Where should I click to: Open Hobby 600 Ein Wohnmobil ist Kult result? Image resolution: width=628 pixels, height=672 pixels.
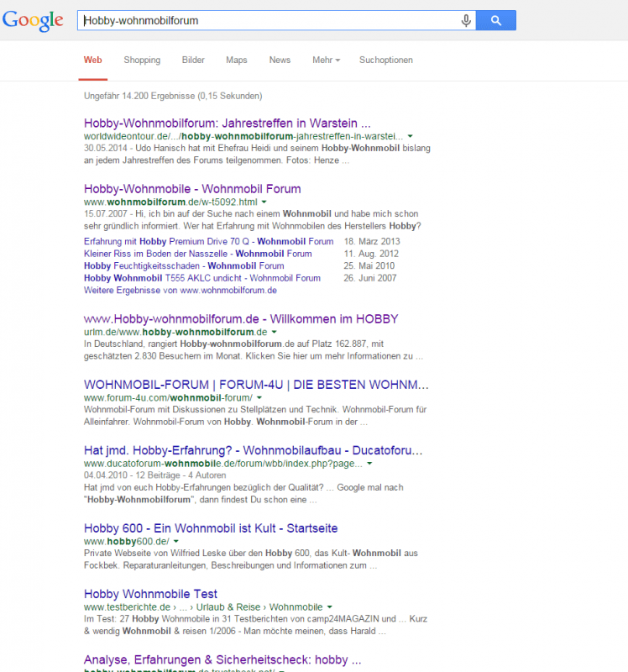pyautogui.click(x=211, y=528)
